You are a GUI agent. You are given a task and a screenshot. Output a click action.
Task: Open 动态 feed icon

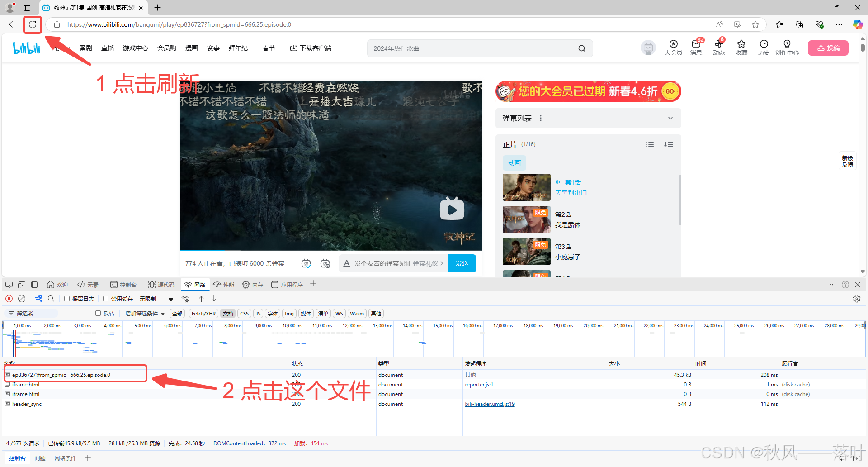click(x=719, y=48)
